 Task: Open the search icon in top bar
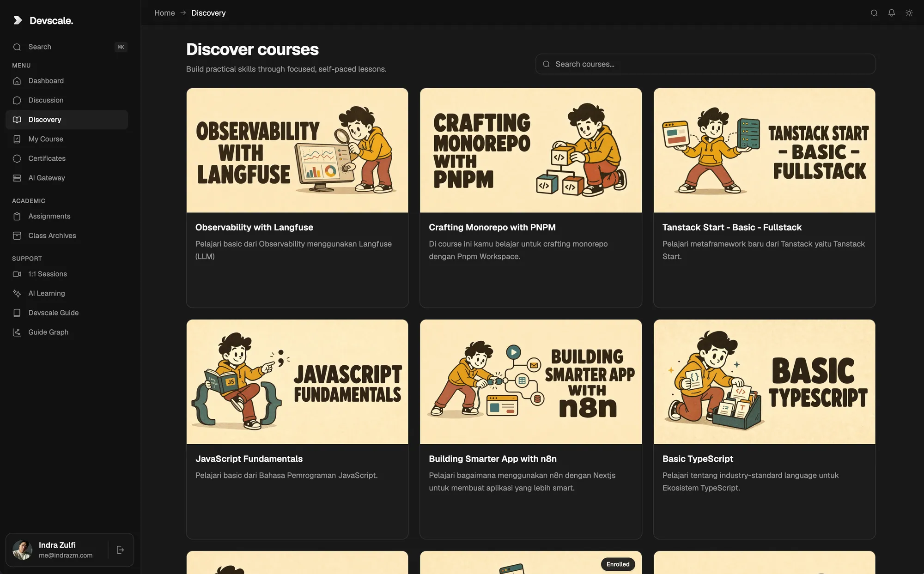pos(874,13)
